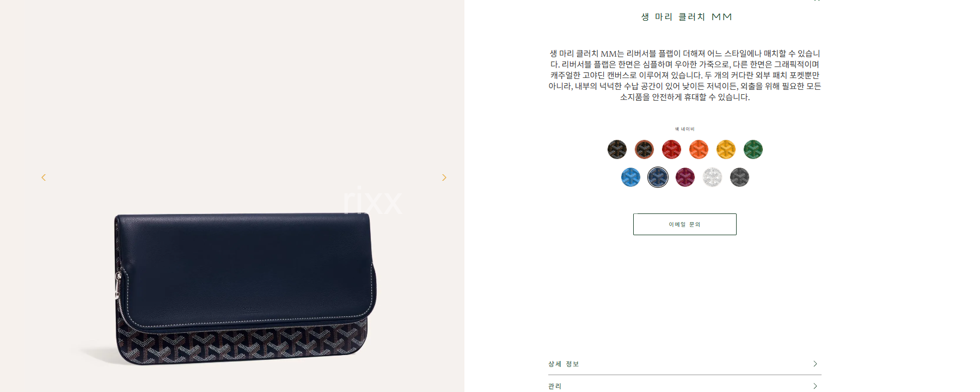Open the chevron beside 관리
Image resolution: width=980 pixels, height=392 pixels.
pyautogui.click(x=815, y=386)
